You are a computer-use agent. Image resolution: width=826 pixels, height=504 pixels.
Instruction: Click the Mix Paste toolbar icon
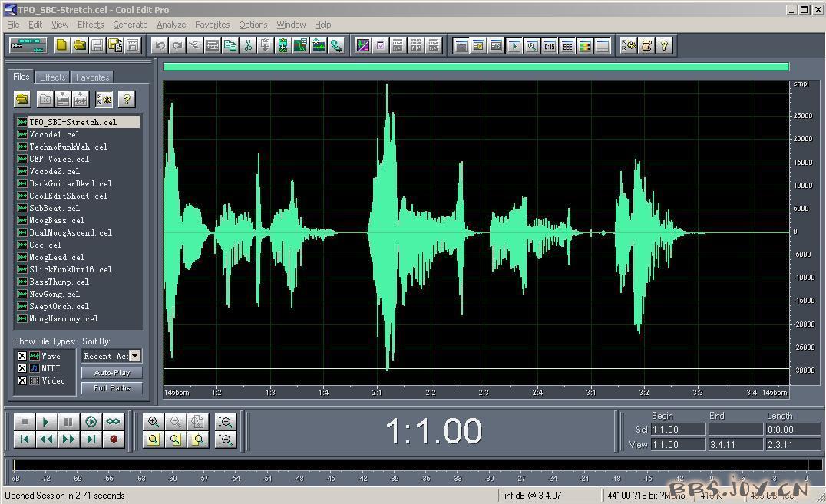283,46
